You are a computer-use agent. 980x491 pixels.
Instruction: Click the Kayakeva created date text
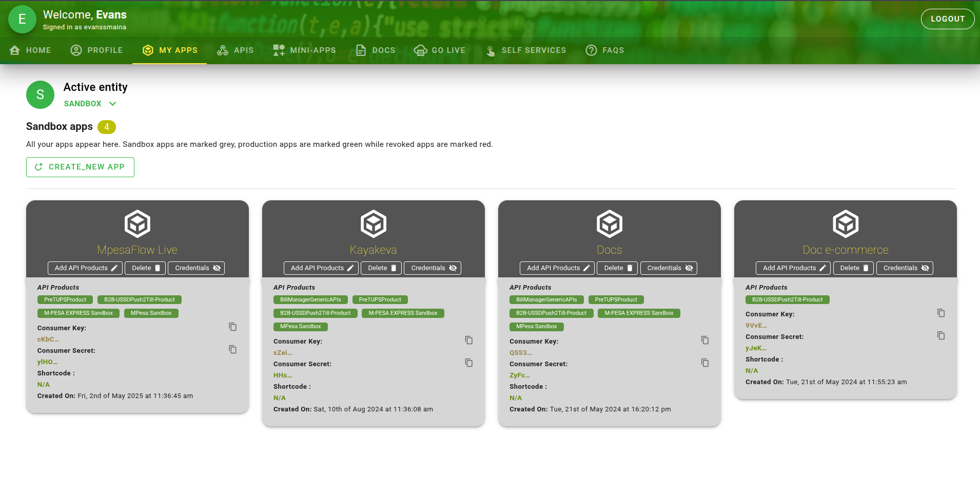(x=374, y=409)
